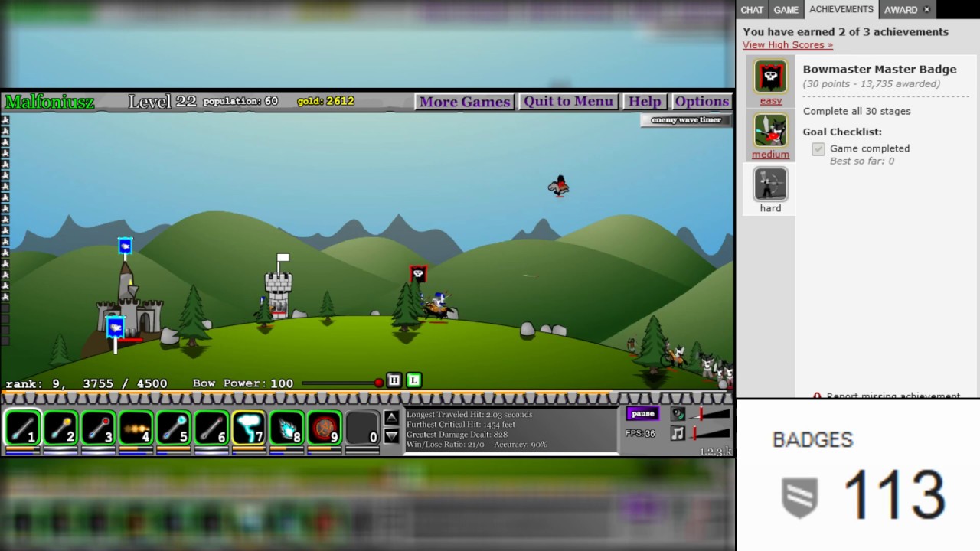Screen dimensions: 980x551
Task: Click View High Scores link
Action: 788,45
